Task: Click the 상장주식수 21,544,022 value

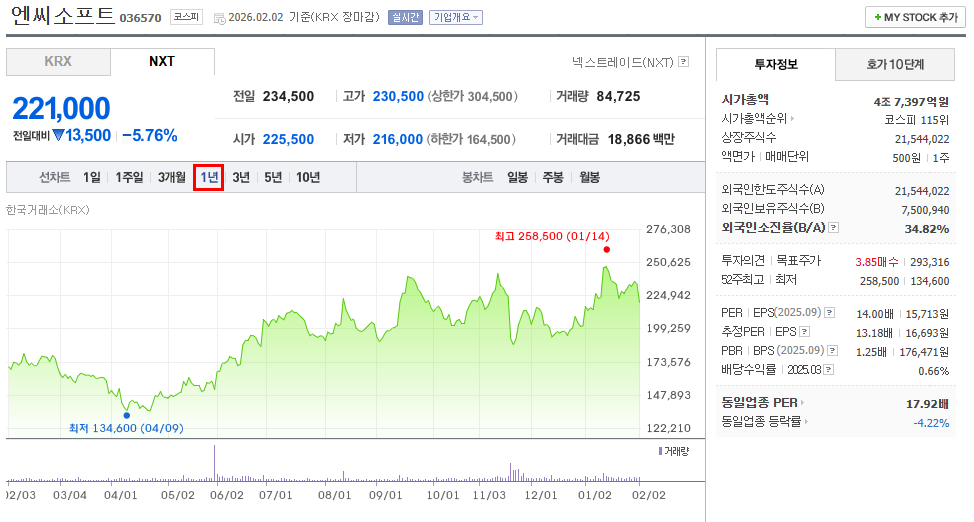Action: [x=922, y=139]
